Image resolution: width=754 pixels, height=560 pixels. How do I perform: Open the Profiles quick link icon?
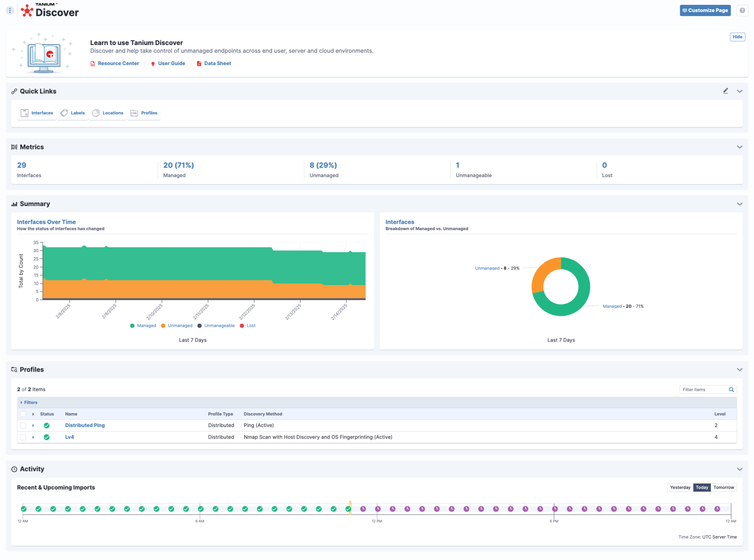[x=134, y=113]
